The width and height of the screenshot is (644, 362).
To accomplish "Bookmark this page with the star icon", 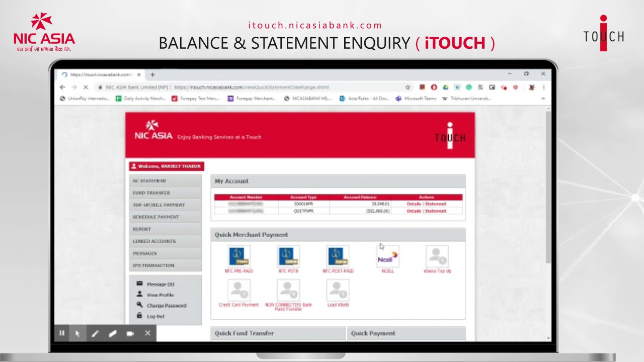I will (408, 87).
